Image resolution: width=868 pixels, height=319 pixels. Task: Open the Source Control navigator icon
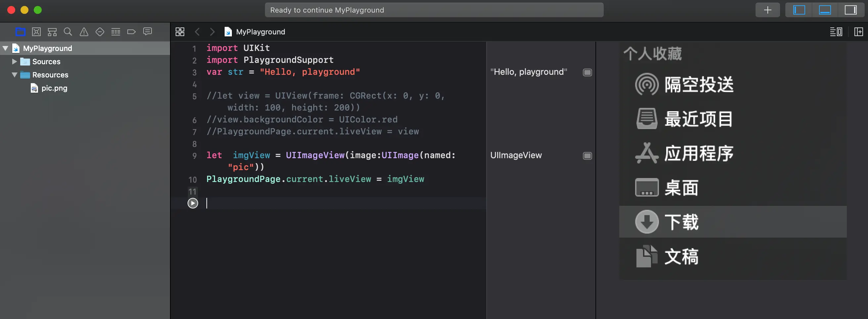coord(36,32)
